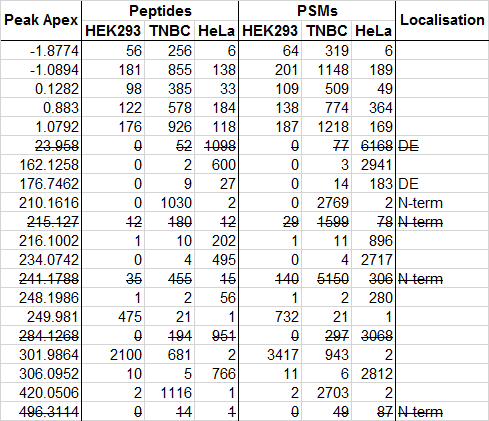Select the TNBC PSMs value '2703'
The width and height of the screenshot is (489, 421).
327,393
